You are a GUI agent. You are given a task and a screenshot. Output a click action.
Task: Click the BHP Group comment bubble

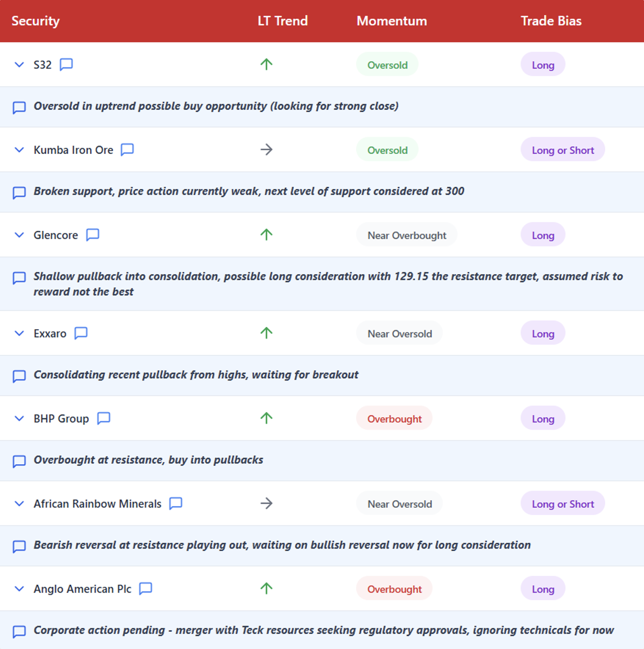pyautogui.click(x=104, y=418)
